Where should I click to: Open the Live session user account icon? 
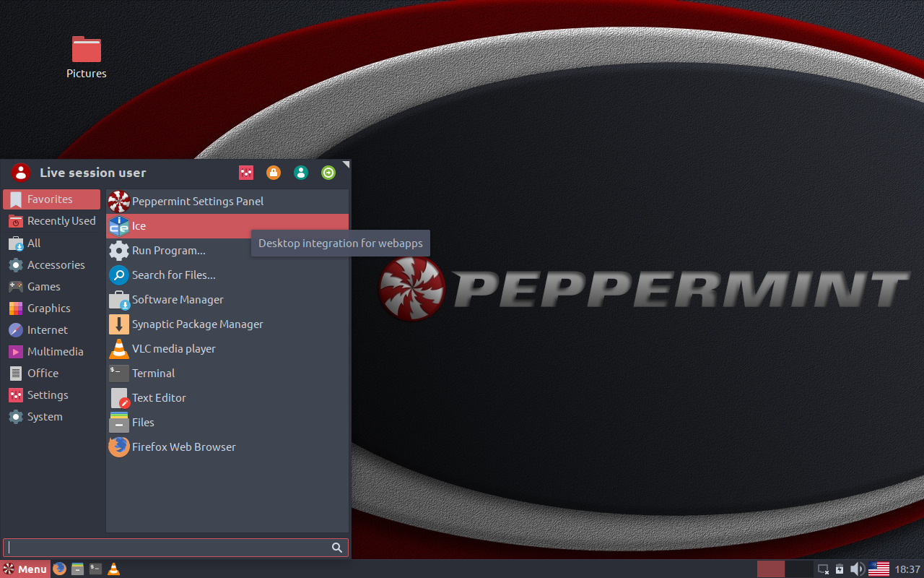click(301, 173)
